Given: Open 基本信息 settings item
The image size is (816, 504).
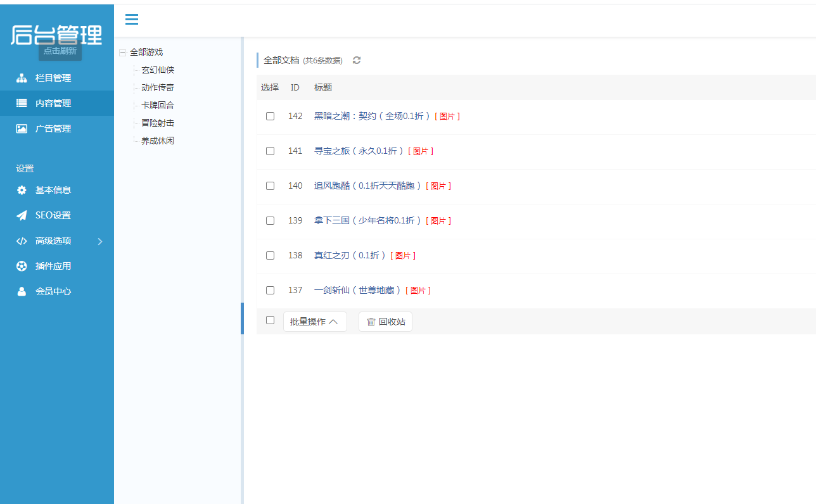Looking at the screenshot, I should (57, 190).
